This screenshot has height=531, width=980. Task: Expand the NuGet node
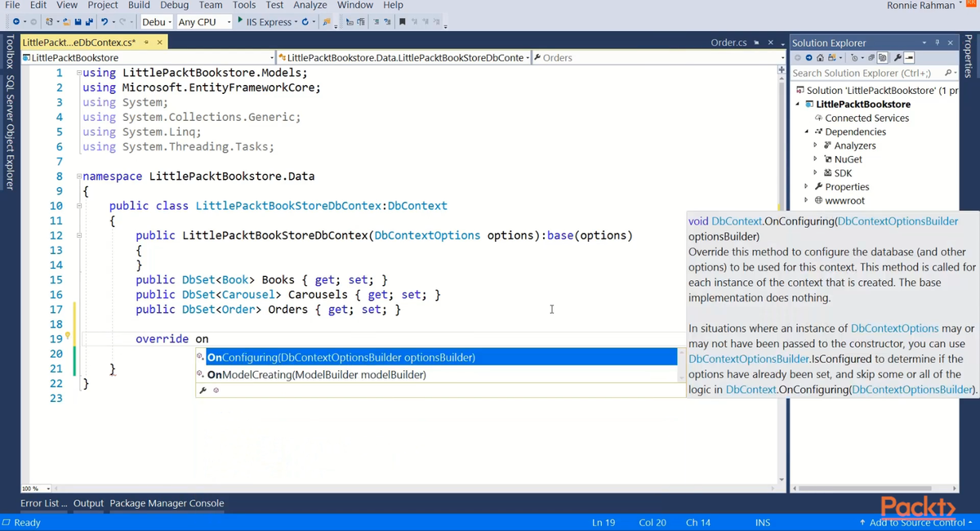coord(815,159)
